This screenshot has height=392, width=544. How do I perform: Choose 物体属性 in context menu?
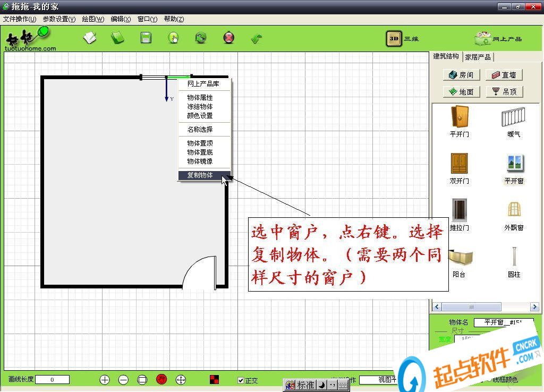204,98
